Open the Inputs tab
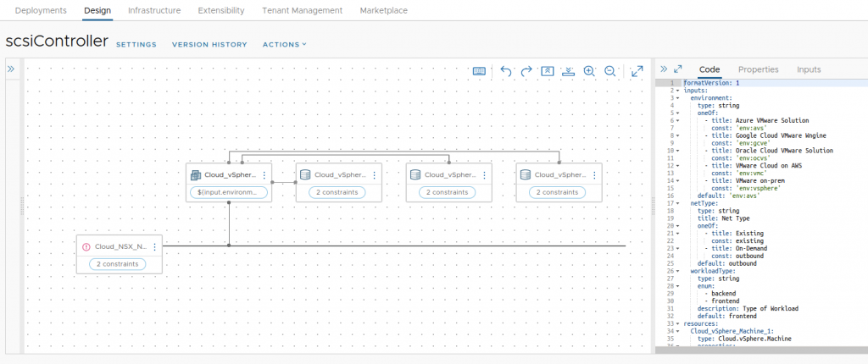This screenshot has height=364, width=868. point(809,69)
